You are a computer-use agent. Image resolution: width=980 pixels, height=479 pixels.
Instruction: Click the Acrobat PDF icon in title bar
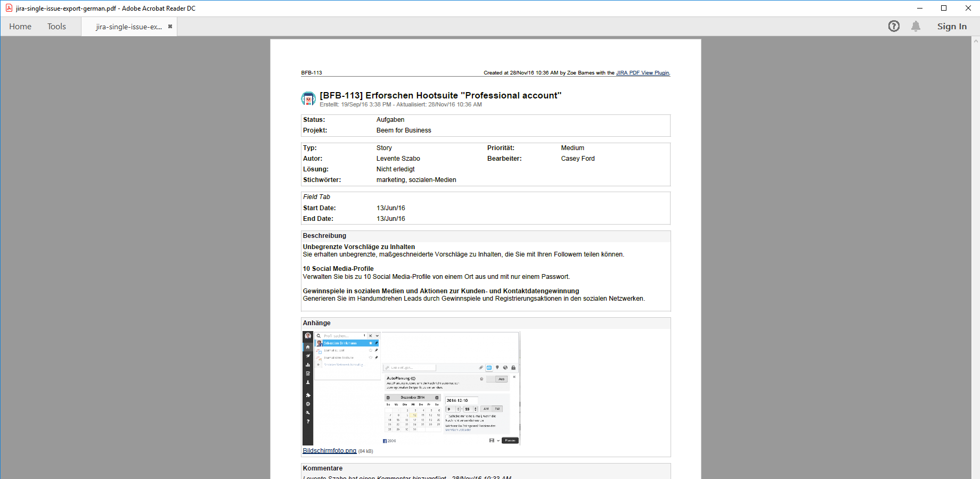click(x=9, y=8)
